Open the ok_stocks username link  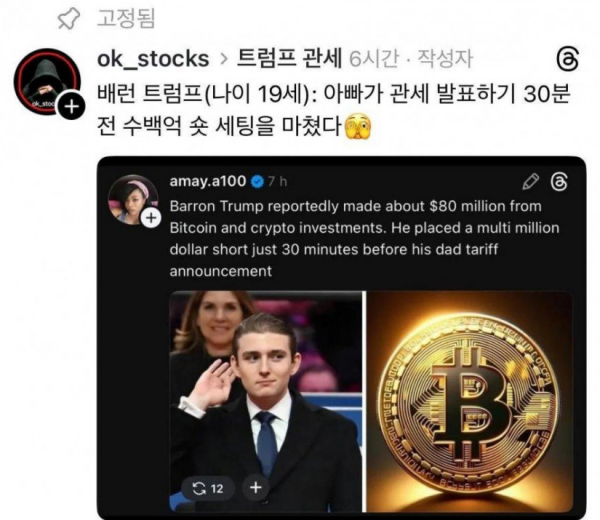(x=153, y=59)
